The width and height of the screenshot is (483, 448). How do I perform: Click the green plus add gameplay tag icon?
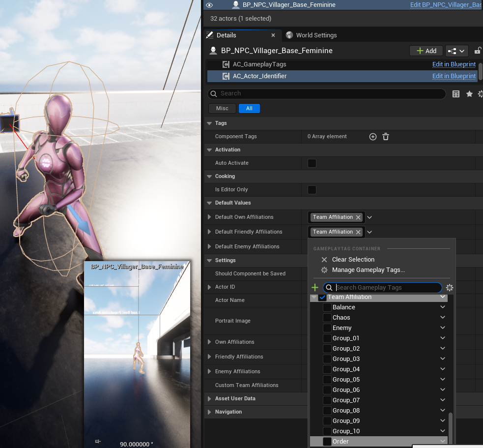(x=315, y=288)
